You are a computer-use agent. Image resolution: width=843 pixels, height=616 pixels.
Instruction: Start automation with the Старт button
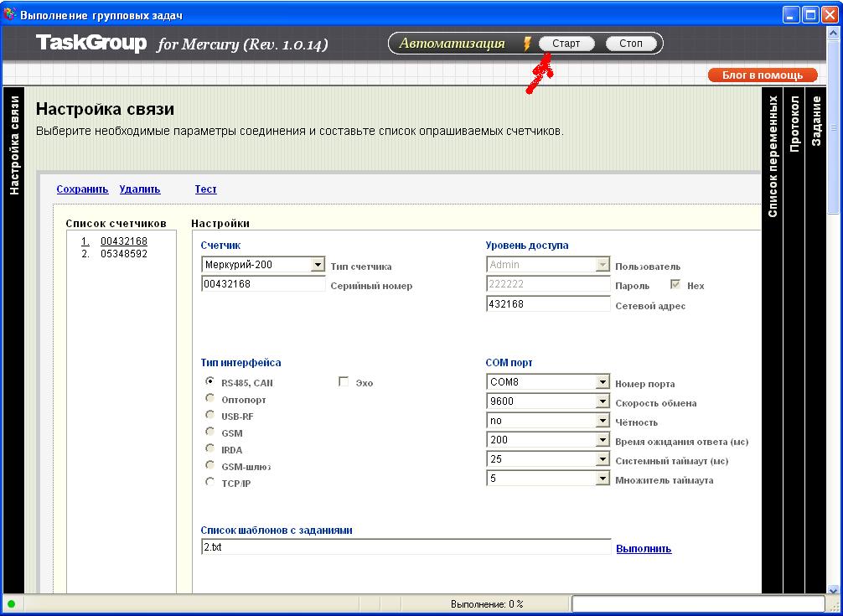point(566,44)
